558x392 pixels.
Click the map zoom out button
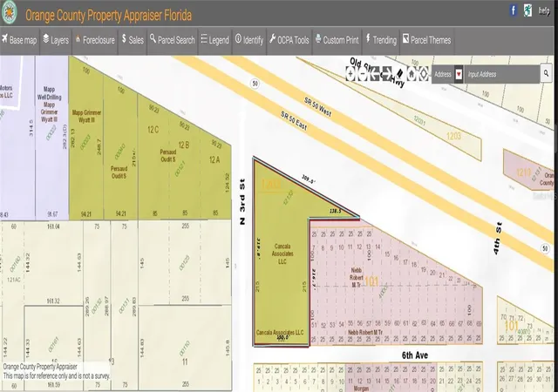(x=363, y=74)
